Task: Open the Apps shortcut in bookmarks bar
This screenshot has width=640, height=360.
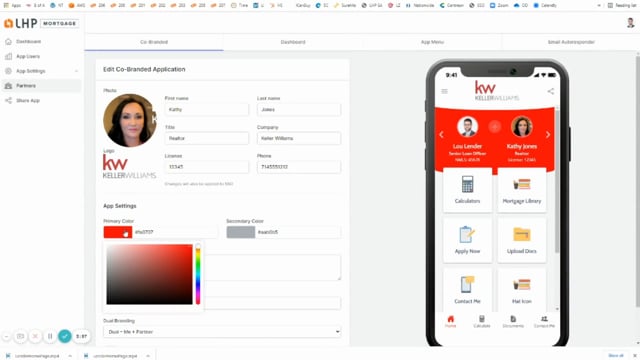Action: pos(12,5)
